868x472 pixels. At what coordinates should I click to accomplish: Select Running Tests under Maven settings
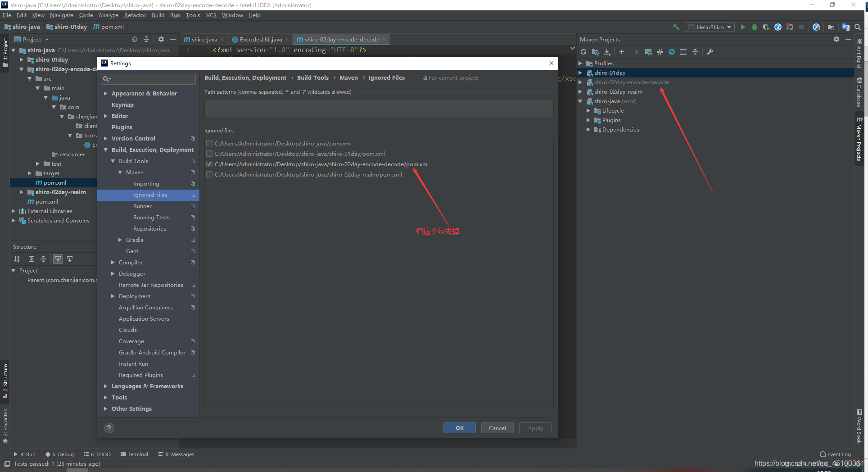pyautogui.click(x=151, y=217)
